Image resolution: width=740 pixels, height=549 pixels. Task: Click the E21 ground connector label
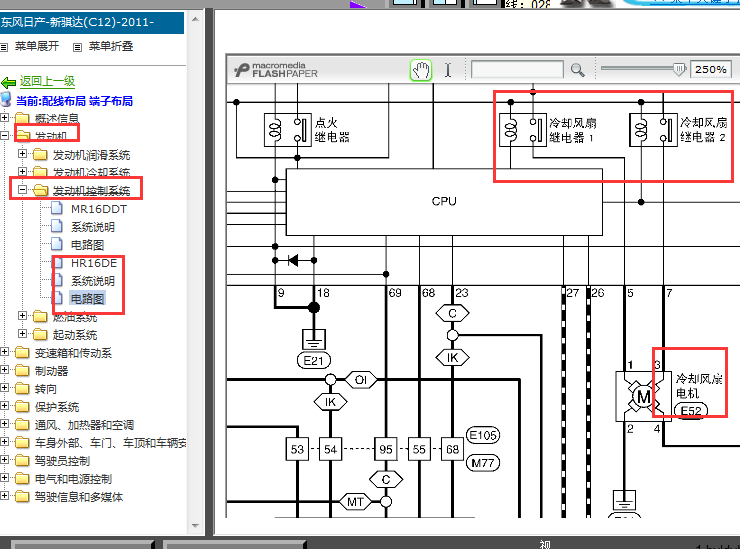click(x=314, y=361)
